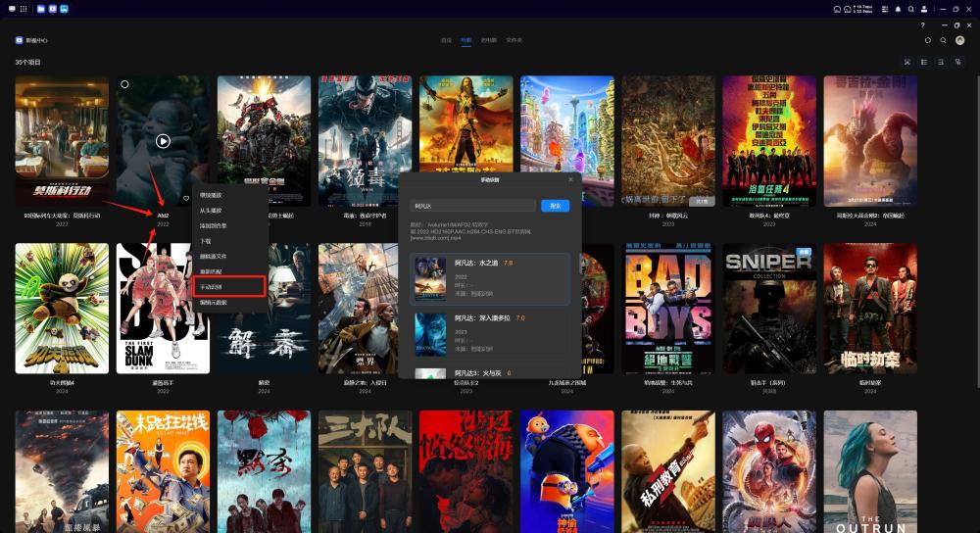Open the system notification bell
Screen dimensions: 980x533
[x=898, y=9]
